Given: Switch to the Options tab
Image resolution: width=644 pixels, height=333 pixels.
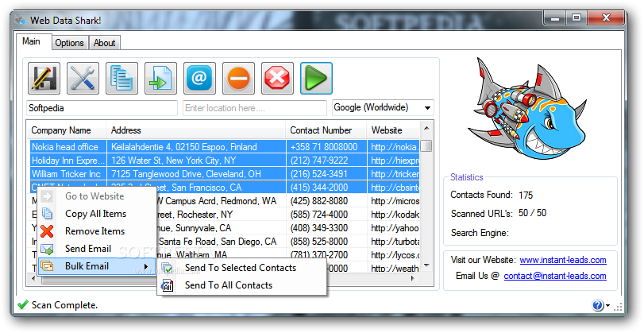Looking at the screenshot, I should point(69,43).
